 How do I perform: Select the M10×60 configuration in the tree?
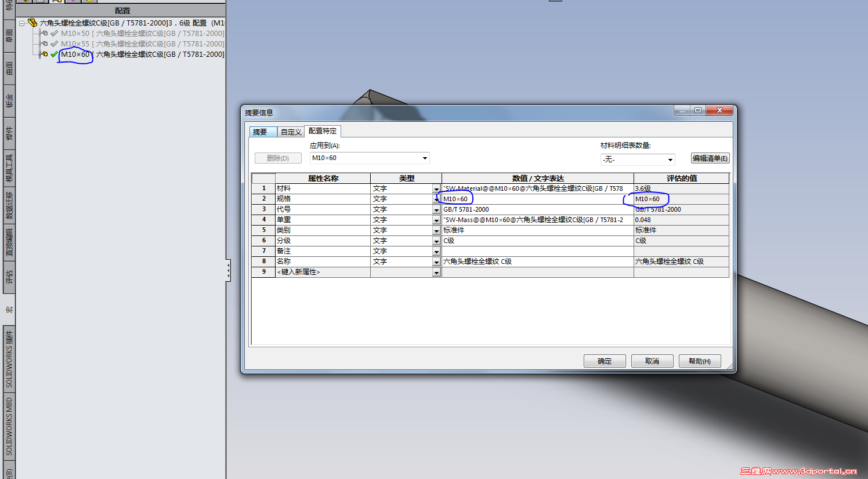tap(142, 55)
